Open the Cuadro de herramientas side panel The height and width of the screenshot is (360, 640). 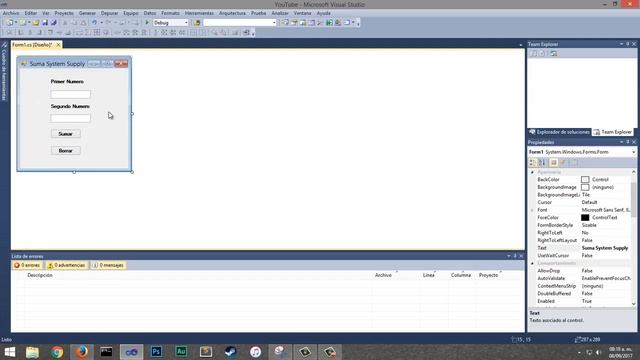click(x=4, y=71)
